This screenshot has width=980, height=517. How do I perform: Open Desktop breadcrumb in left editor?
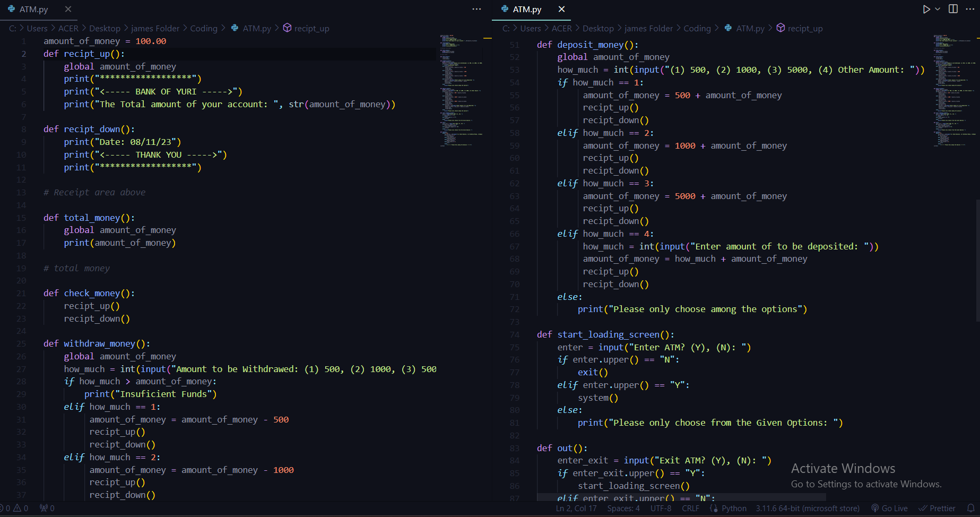(105, 28)
